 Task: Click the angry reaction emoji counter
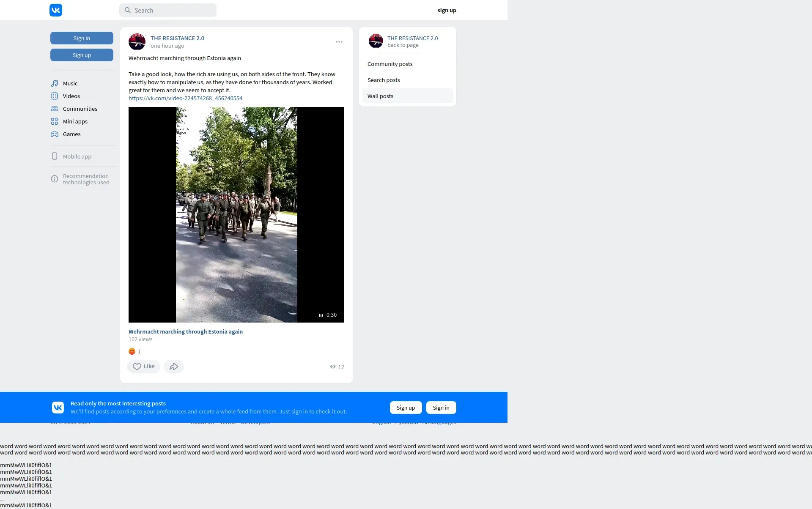132,351
